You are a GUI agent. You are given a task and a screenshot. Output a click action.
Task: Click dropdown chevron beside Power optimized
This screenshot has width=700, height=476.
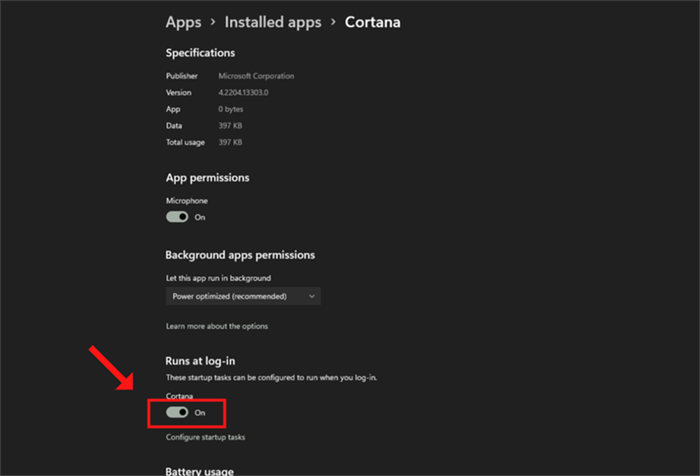pyautogui.click(x=312, y=296)
